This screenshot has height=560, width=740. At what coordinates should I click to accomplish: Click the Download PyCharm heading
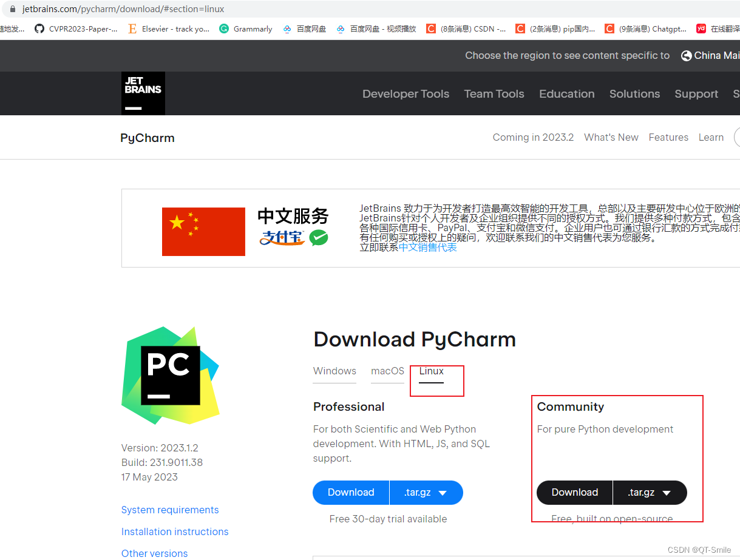click(x=415, y=339)
